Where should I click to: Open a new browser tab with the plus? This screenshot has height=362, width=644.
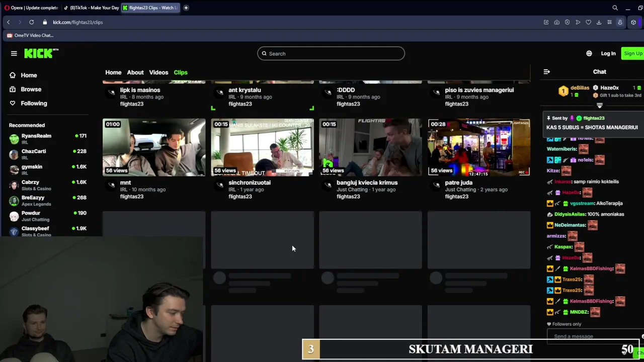[186, 8]
